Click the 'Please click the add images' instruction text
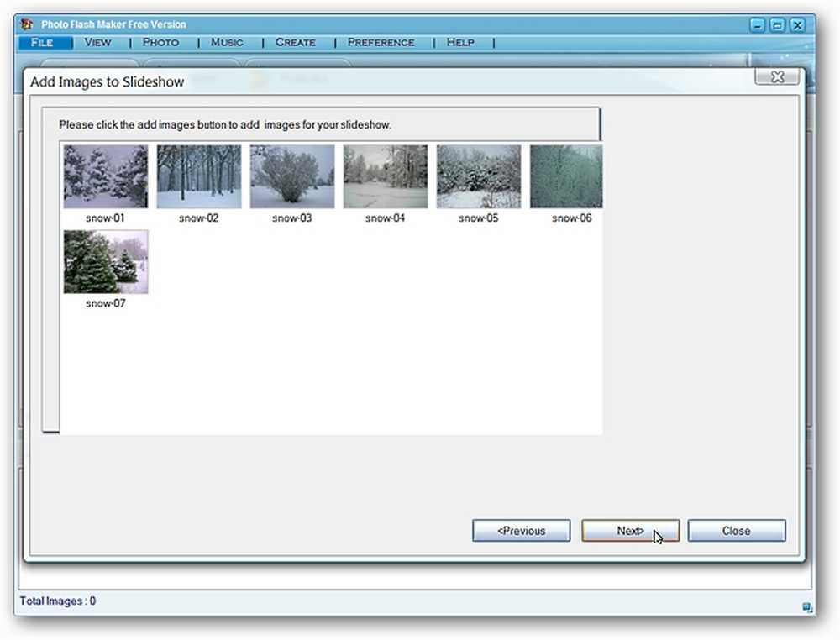 click(x=225, y=125)
